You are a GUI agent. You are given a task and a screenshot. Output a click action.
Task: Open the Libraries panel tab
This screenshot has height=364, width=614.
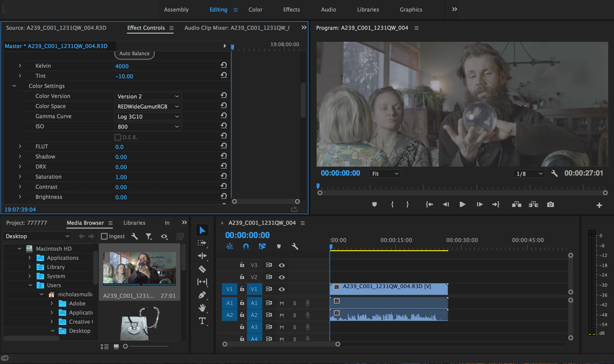point(134,223)
